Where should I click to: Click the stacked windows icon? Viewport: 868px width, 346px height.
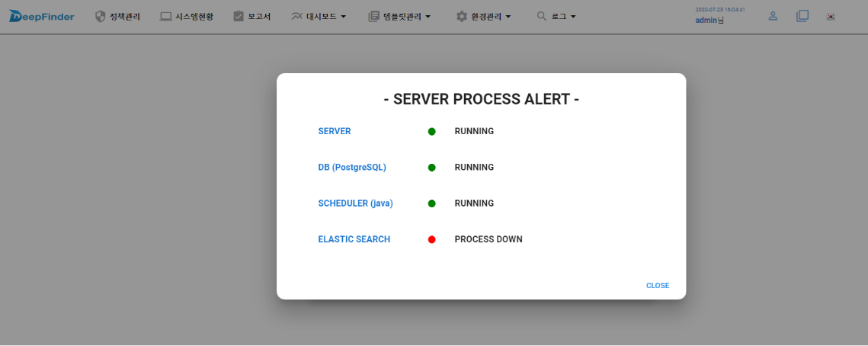(x=802, y=16)
